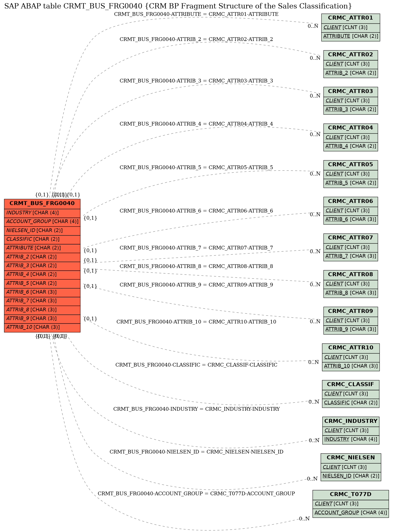Click ATTRIB_7 [CHAR (3)] in CRMC_ATTR07

click(x=350, y=256)
